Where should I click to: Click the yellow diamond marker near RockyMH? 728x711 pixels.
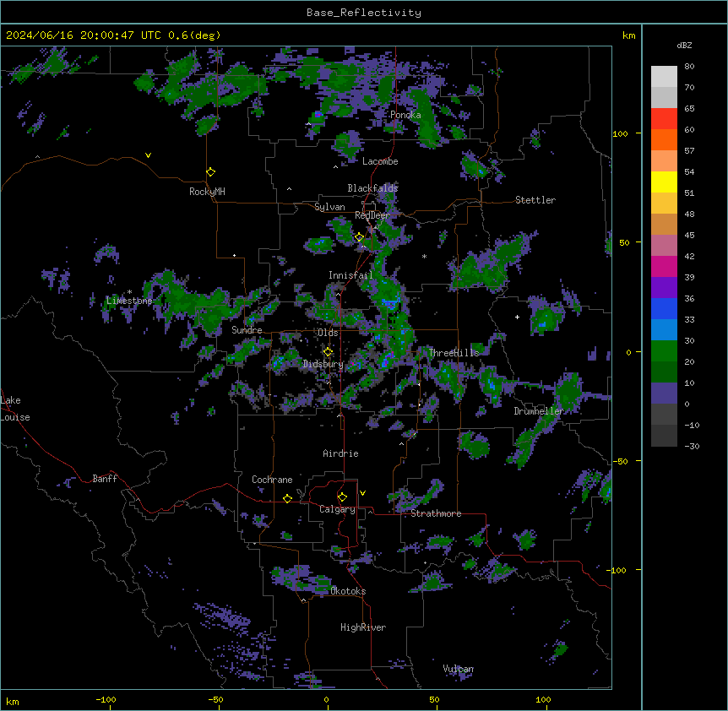click(211, 172)
